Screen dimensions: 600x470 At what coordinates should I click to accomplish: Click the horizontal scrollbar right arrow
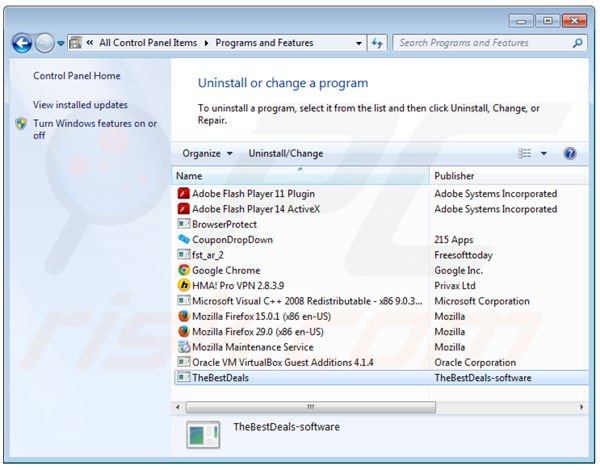click(581, 407)
